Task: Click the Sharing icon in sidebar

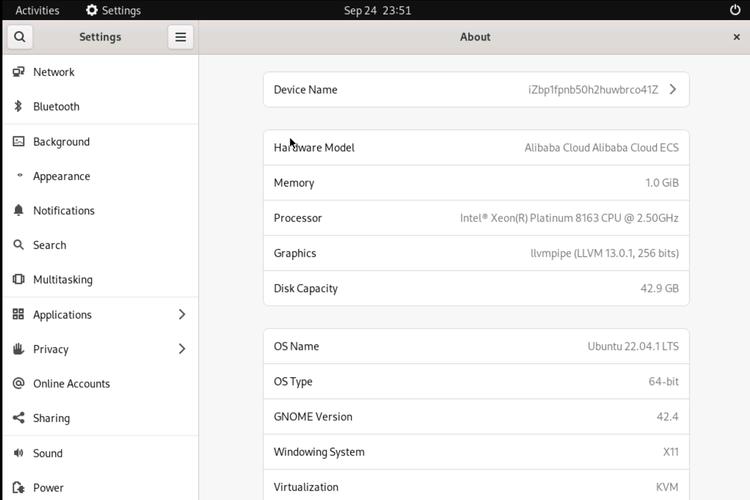Action: point(18,418)
